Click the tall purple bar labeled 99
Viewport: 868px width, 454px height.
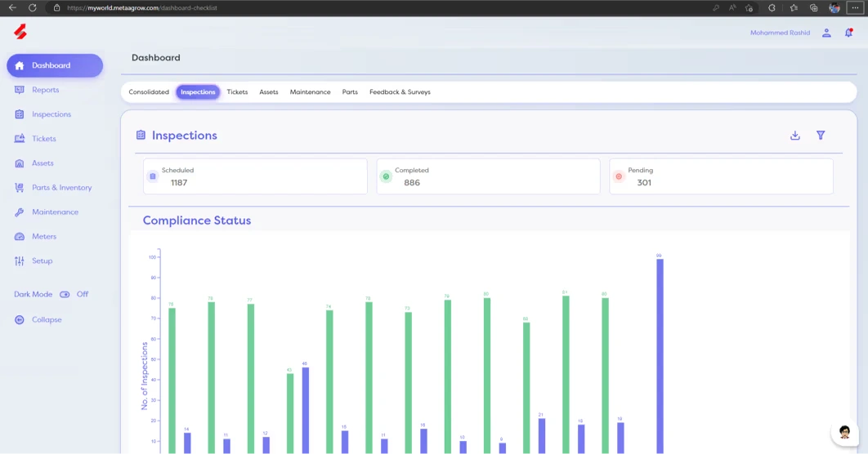pyautogui.click(x=660, y=356)
